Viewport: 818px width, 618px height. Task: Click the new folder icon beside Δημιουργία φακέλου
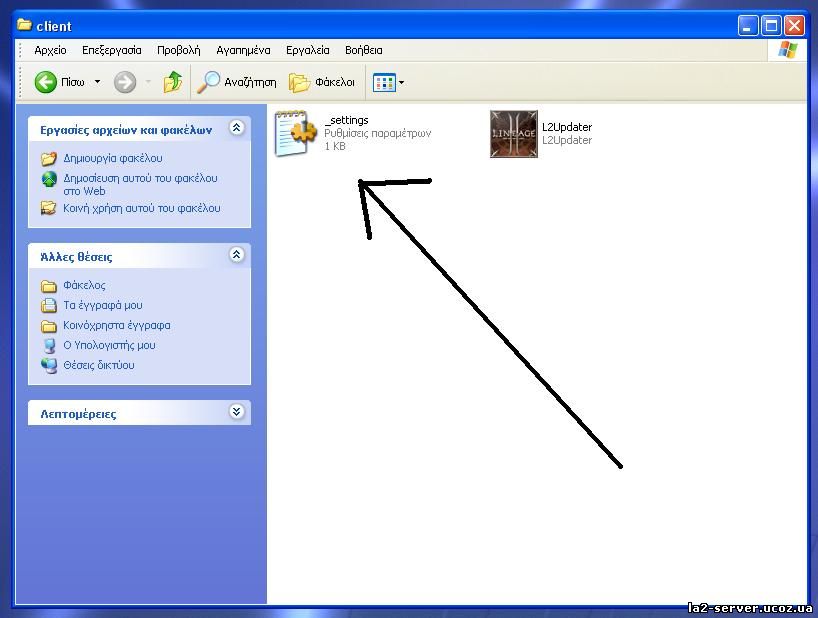[x=49, y=158]
